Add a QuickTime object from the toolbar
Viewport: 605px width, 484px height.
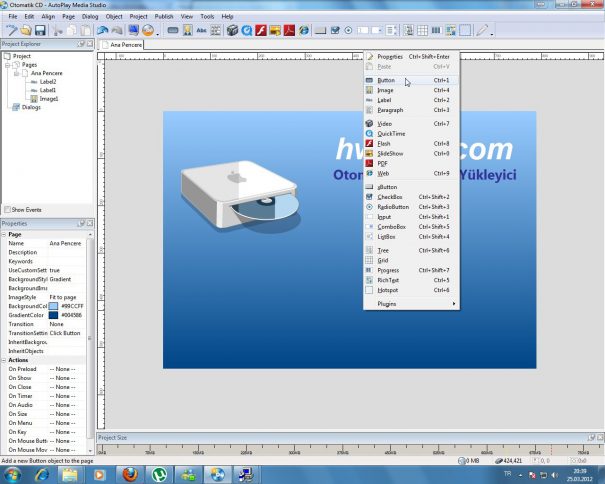[247, 30]
